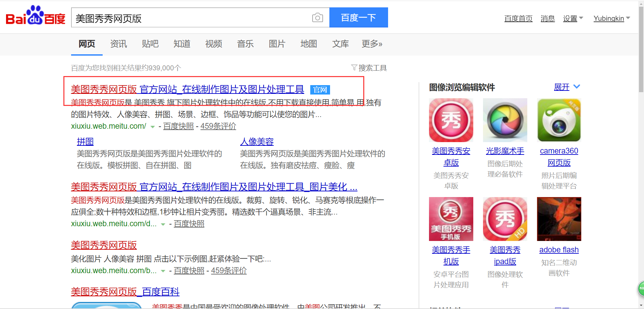Open the 人像美容 sublink
Image resolution: width=644 pixels, height=309 pixels.
coord(257,141)
